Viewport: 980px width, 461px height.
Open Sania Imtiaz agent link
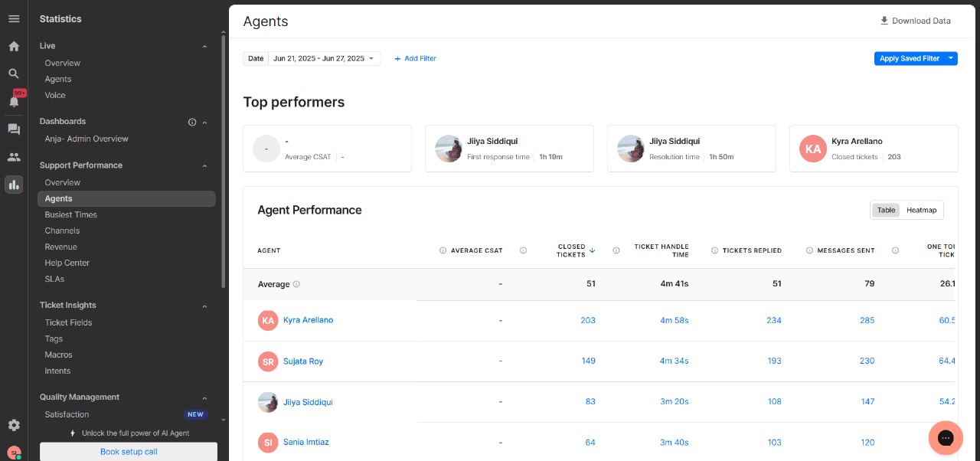(x=305, y=442)
